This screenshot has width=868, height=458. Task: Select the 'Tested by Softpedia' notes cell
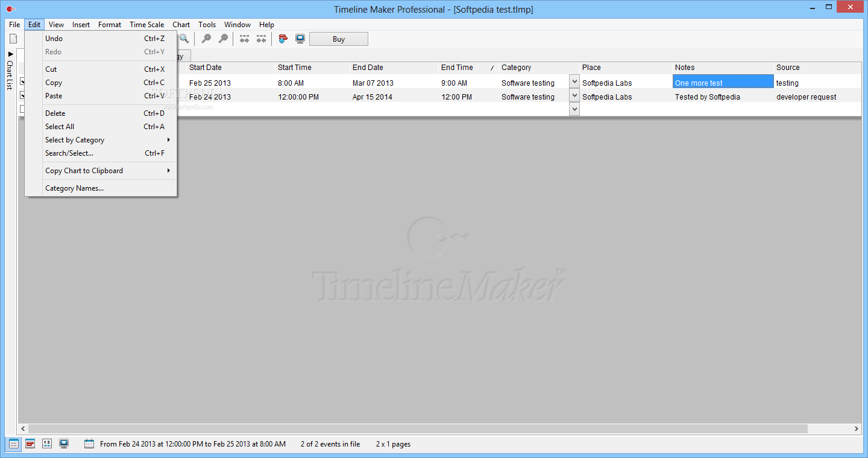coord(723,97)
